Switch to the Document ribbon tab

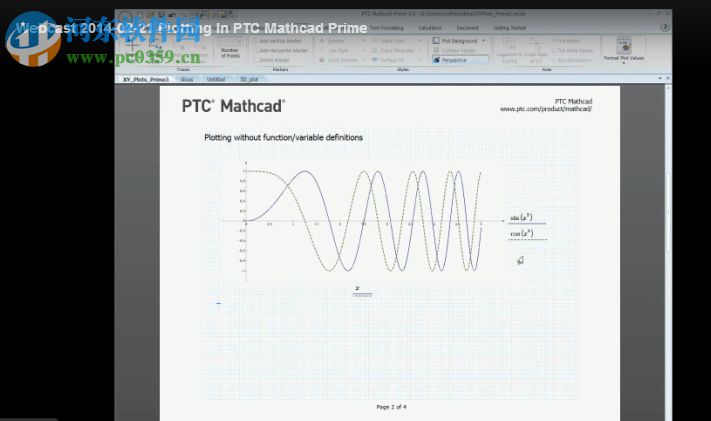coord(468,28)
